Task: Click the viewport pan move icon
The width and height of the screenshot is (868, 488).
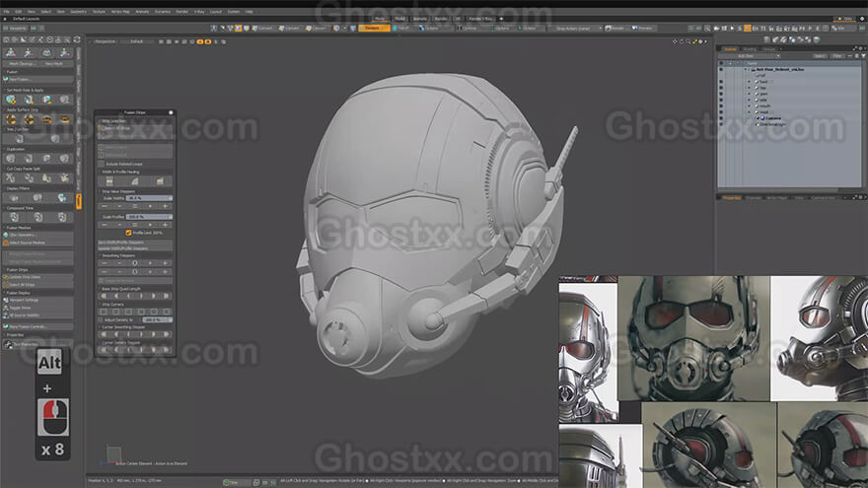Action: pyautogui.click(x=675, y=41)
